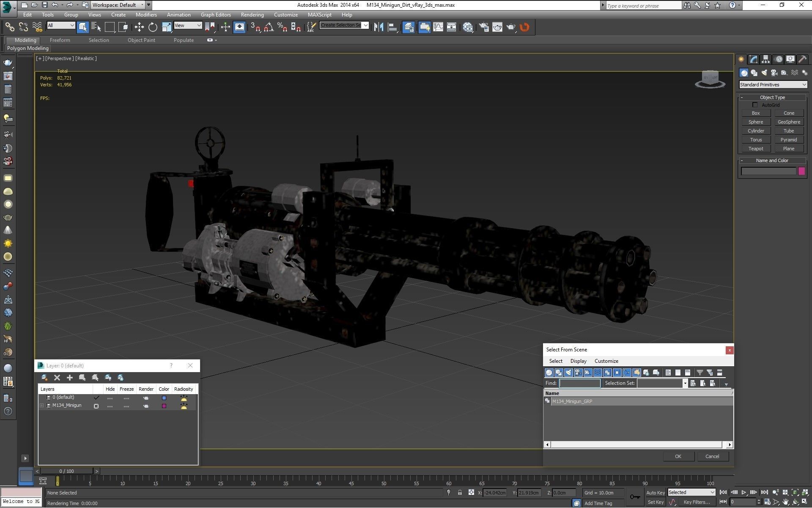Image resolution: width=812 pixels, height=508 pixels.
Task: Click the blue 0 (default) layer color swatch
Action: click(x=164, y=398)
